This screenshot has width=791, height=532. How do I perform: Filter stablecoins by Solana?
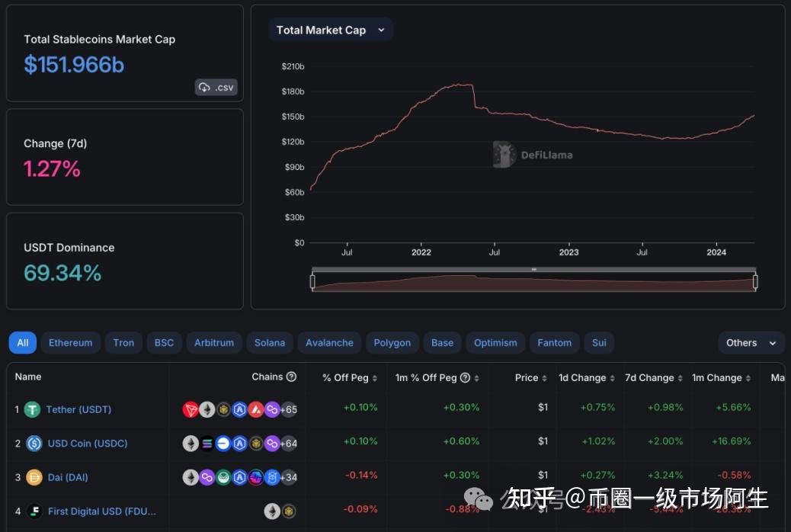click(270, 343)
